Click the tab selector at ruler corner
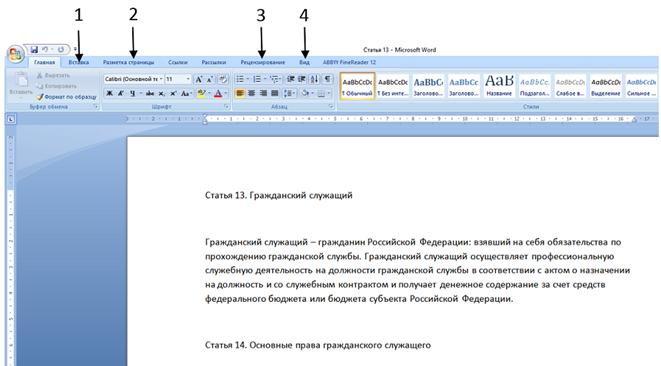Viewport: 661px width, 366px height. [x=11, y=120]
